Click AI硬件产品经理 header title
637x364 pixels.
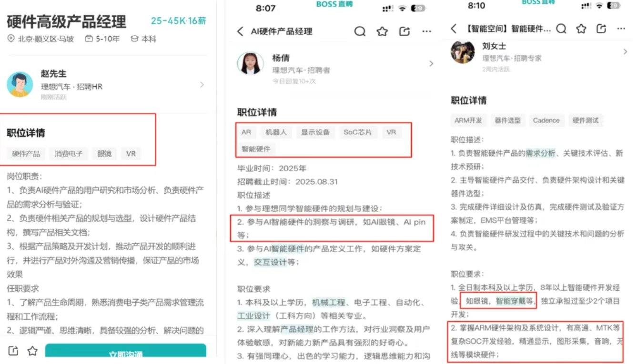pos(282,31)
